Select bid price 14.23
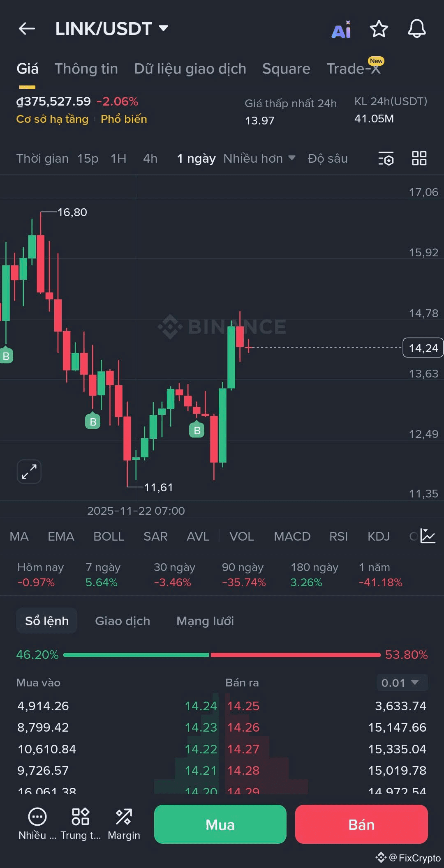Image resolution: width=444 pixels, height=868 pixels. [201, 727]
